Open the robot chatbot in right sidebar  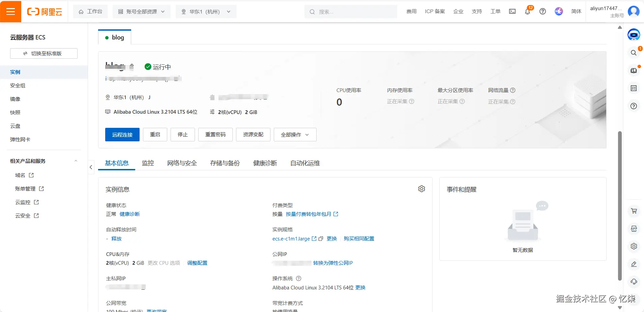click(634, 35)
